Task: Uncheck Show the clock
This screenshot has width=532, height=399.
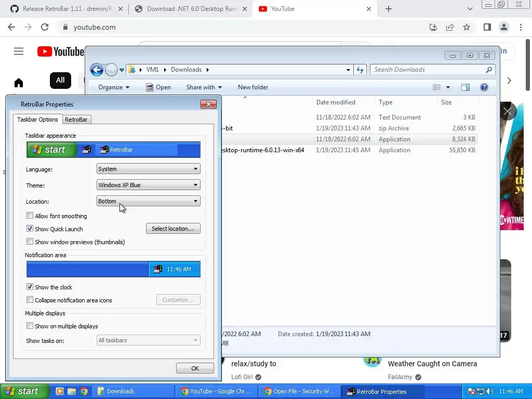Action: 30,287
